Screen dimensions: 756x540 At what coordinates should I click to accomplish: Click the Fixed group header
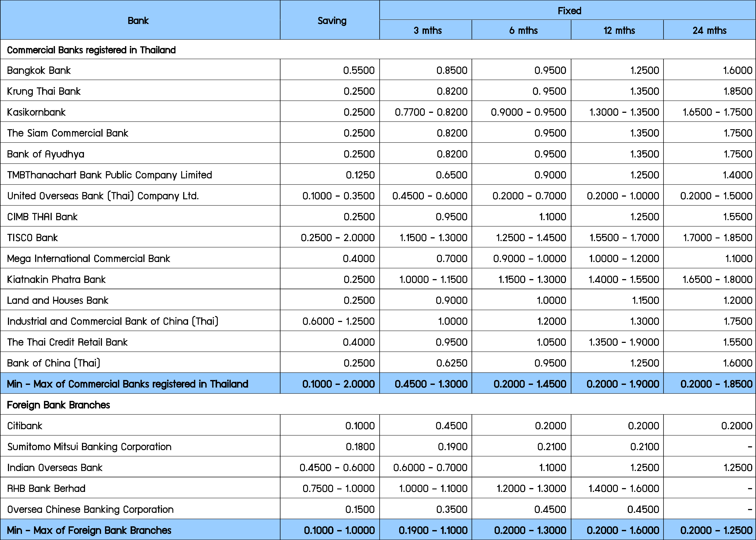569,11
